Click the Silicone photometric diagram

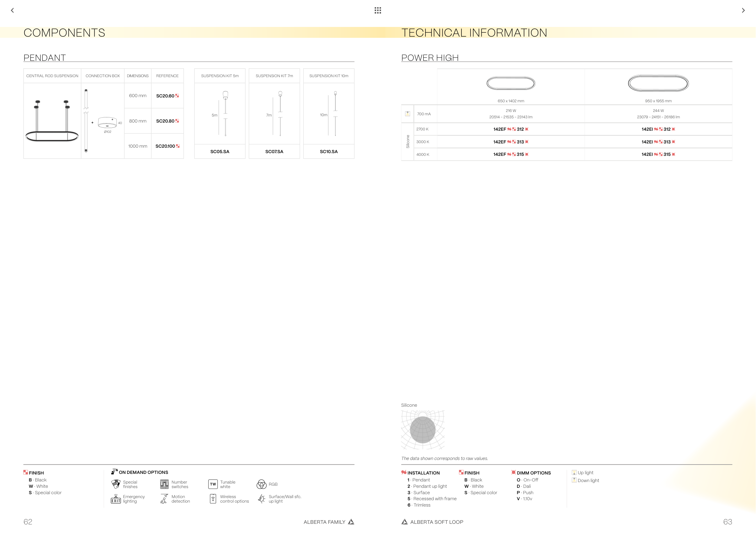[x=423, y=430]
